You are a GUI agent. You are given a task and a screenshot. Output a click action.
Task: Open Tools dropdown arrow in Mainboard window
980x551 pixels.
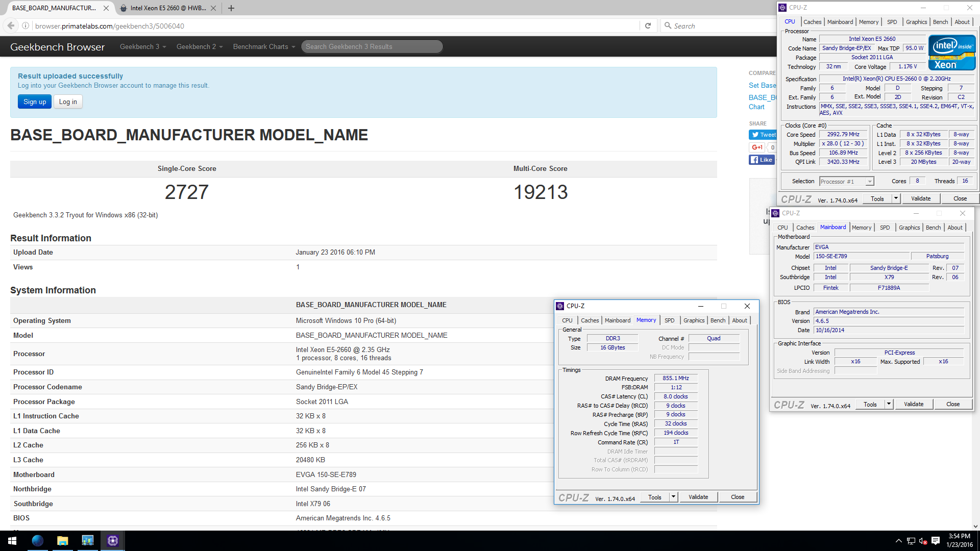click(889, 404)
